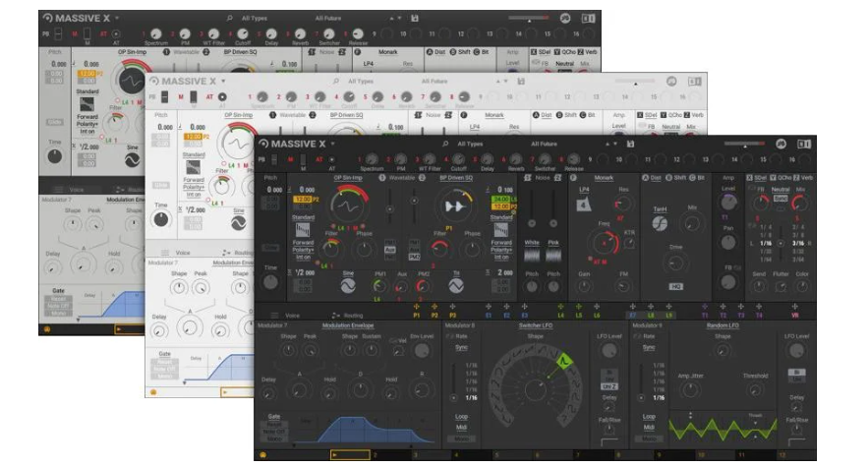The height and width of the screenshot is (467, 868).
Task: Open the Massive X main menu arrow, dark window
Action: [333, 145]
